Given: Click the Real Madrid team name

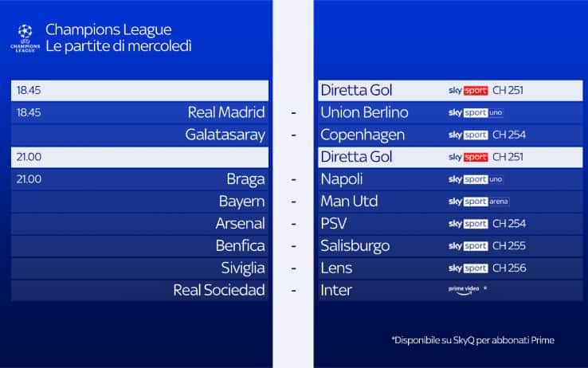Looking at the screenshot, I should point(226,113).
